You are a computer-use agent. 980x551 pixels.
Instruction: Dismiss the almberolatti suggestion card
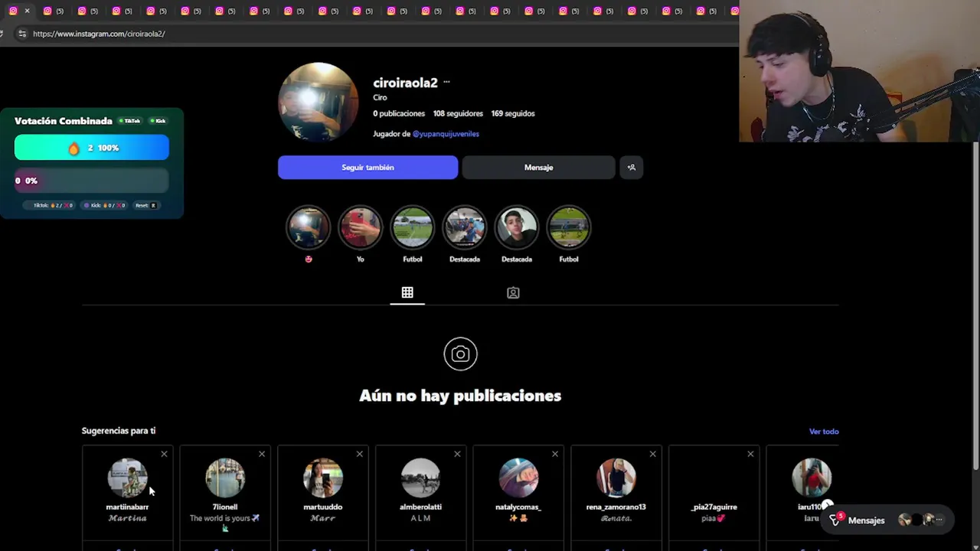(x=457, y=454)
